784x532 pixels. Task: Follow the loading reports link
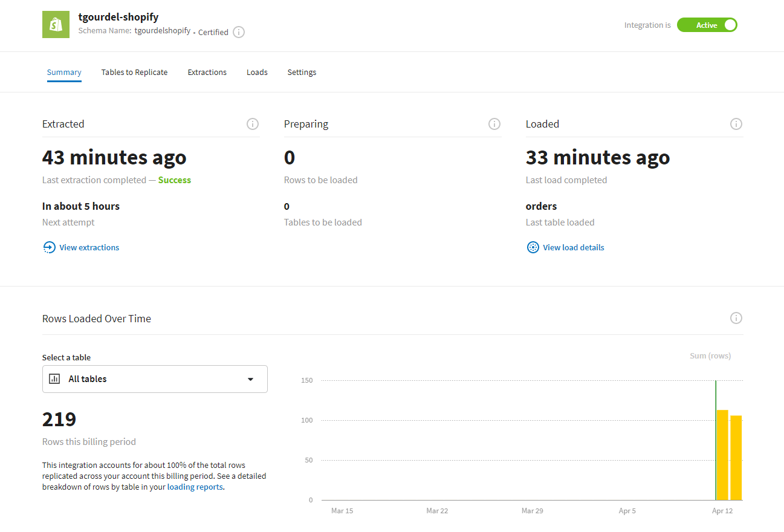[195, 487]
